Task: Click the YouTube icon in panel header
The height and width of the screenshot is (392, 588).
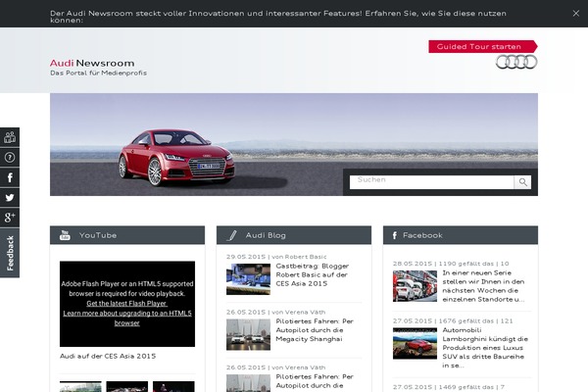Action: (x=65, y=235)
